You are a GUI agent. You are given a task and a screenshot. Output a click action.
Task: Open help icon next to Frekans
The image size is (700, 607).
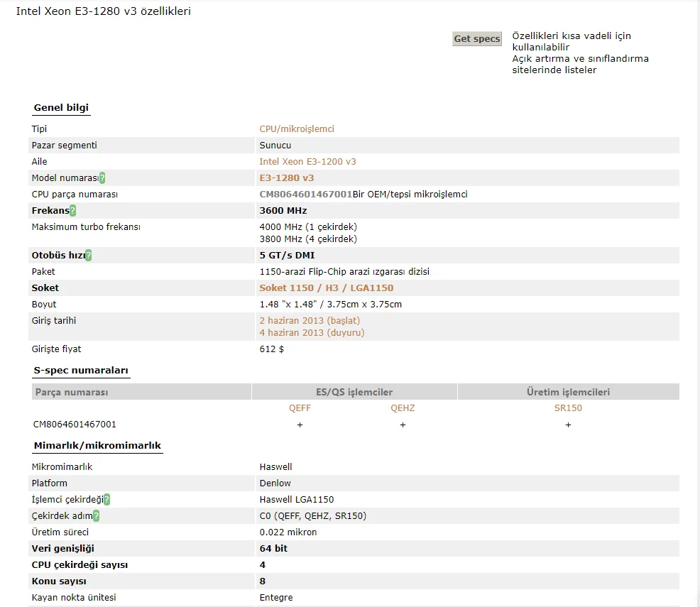click(x=72, y=211)
